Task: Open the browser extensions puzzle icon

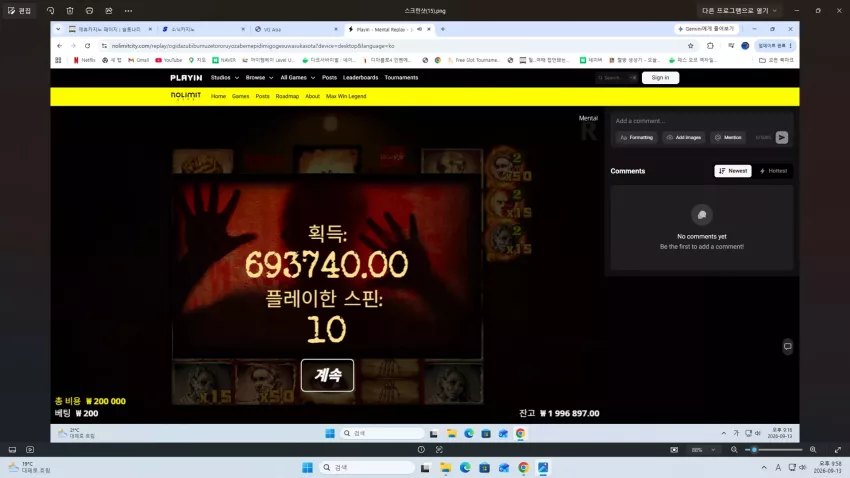Action: (x=710, y=46)
